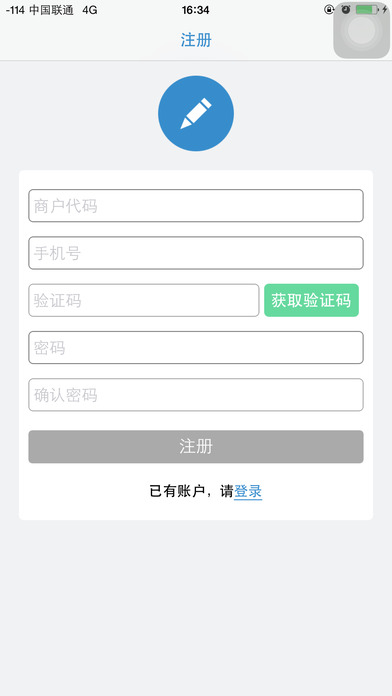392x696 pixels.
Task: Focus the 密码 password field
Action: pos(196,348)
